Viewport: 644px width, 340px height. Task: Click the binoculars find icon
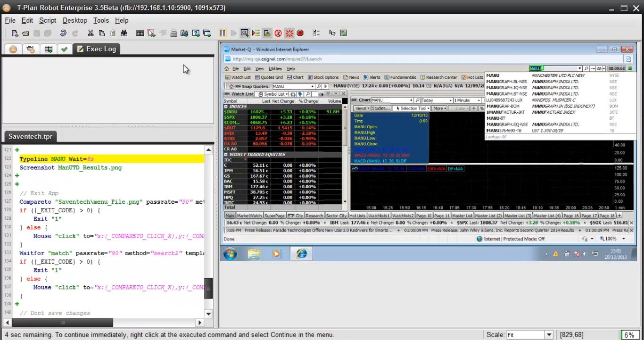pos(124,33)
